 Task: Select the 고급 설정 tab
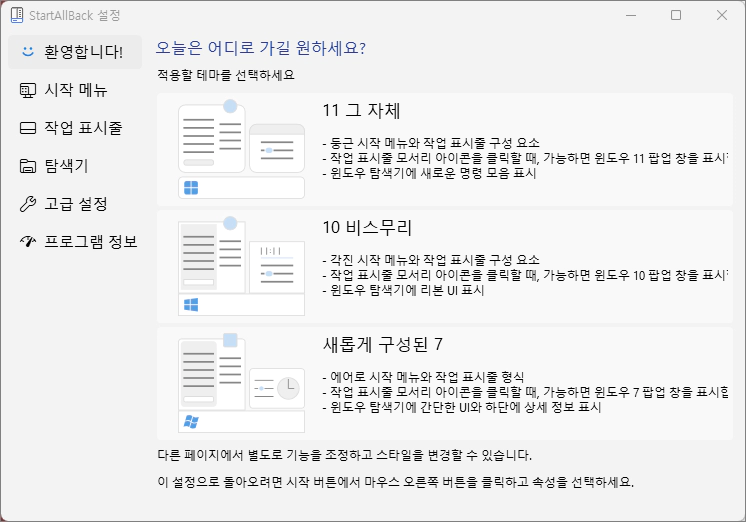[x=75, y=204]
